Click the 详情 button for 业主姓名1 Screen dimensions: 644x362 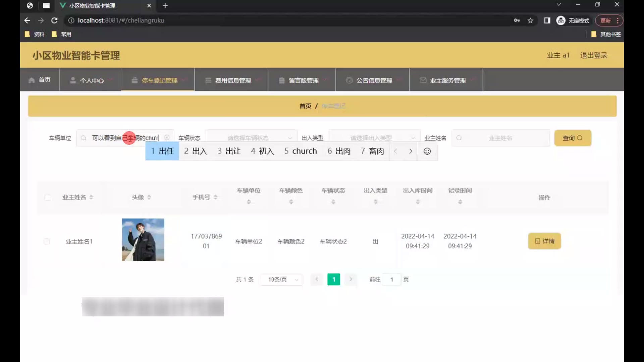tap(544, 241)
